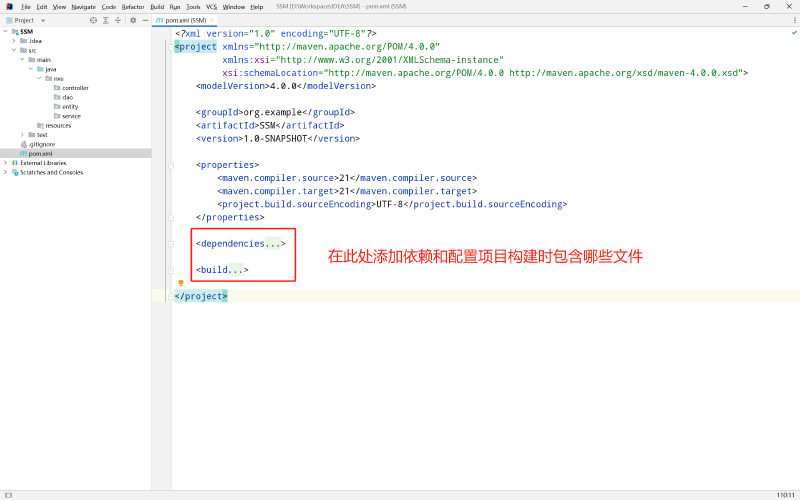Expand the .idea folder chevron
The width and height of the screenshot is (800, 500).
[x=14, y=41]
